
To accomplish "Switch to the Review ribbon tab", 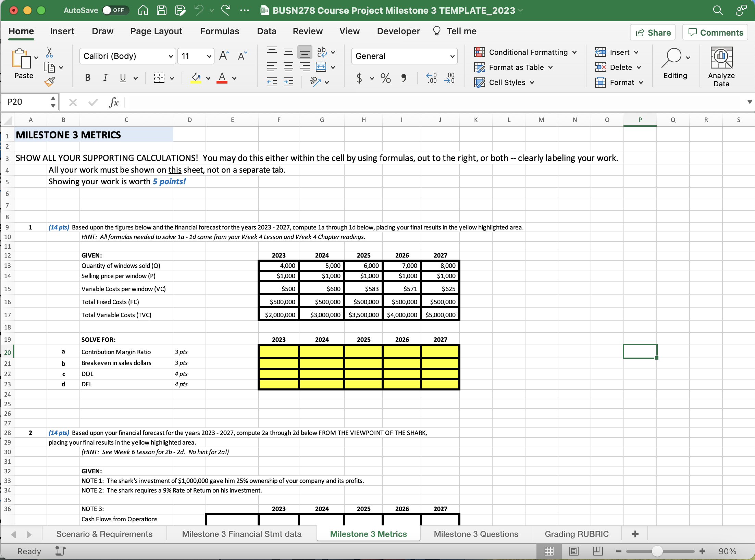I will (x=307, y=31).
